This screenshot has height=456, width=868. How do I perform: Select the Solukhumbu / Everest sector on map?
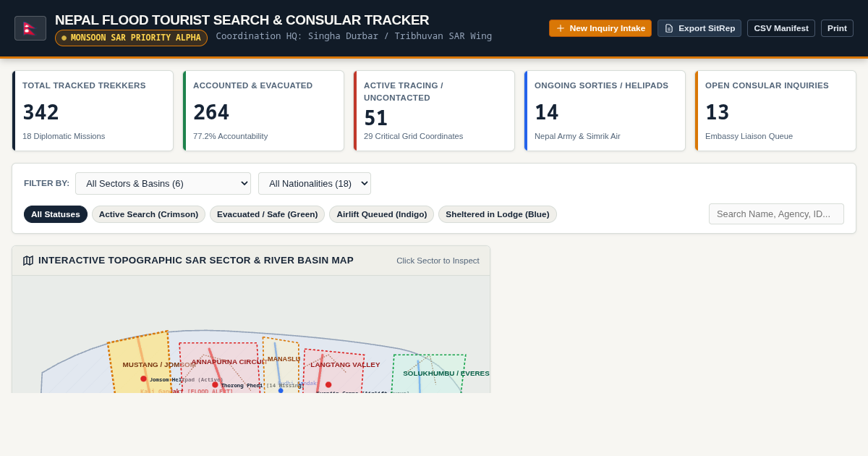[x=428, y=373]
